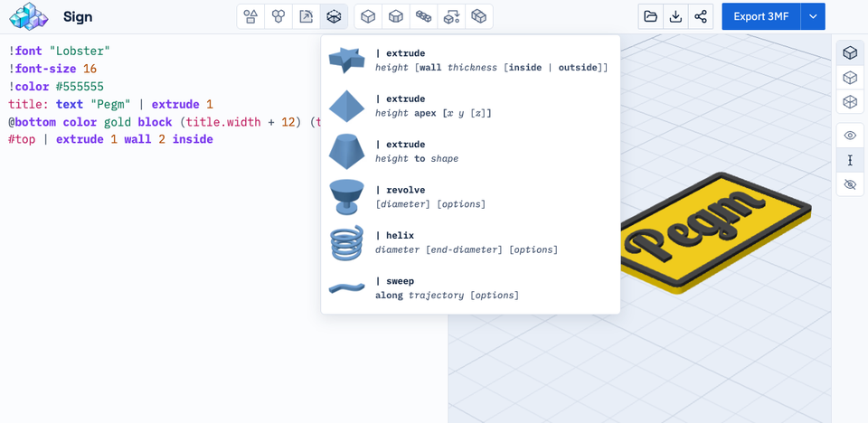Open the solid cube primitives menu
The width and height of the screenshot is (868, 423).
point(368,16)
